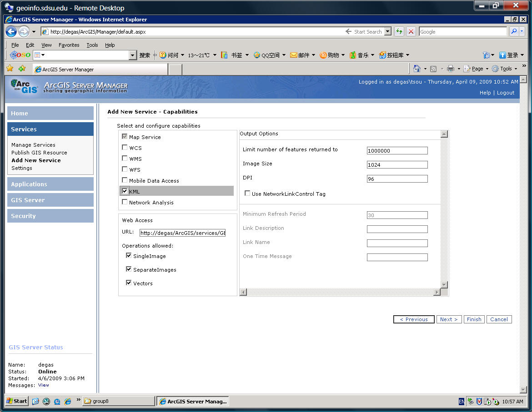Image resolution: width=532 pixels, height=412 pixels.
Task: Open the search provider dropdown arrow
Action: click(522, 31)
